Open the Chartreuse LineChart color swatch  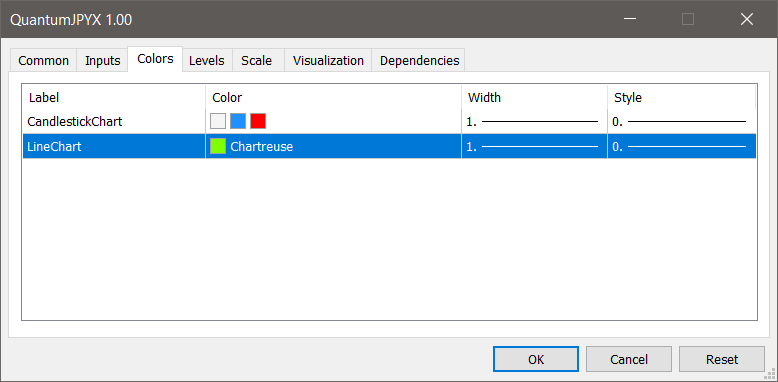click(218, 146)
